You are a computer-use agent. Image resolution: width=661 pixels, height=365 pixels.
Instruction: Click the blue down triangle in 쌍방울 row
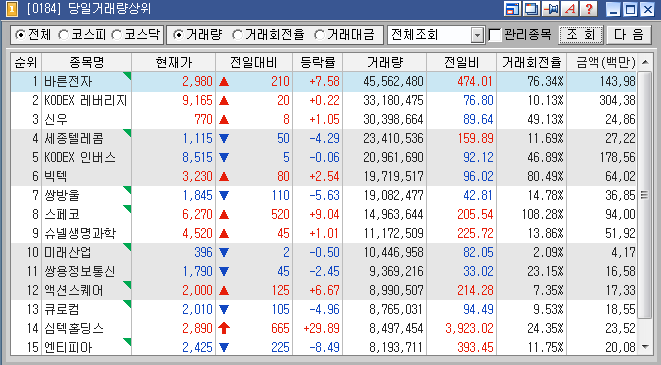224,195
